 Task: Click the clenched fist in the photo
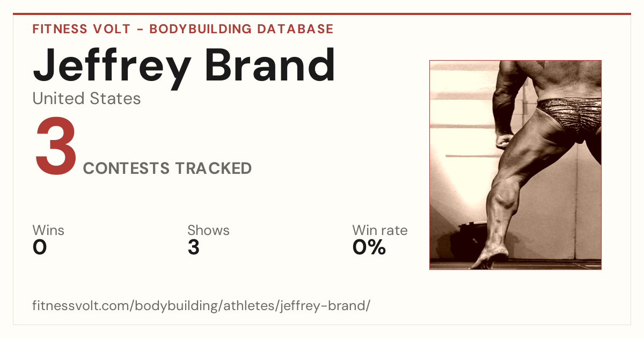[504, 141]
